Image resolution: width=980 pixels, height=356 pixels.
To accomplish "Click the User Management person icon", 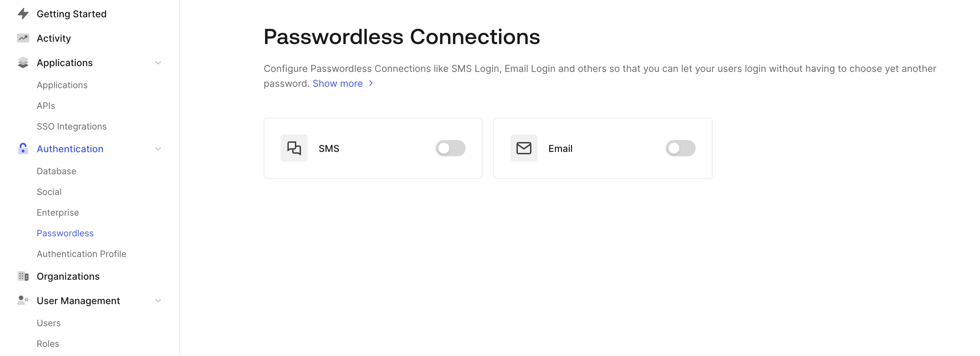I will click(23, 300).
